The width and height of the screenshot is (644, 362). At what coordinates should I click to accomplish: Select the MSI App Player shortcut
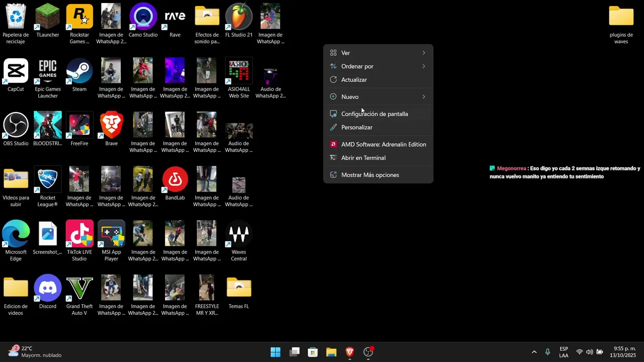(111, 240)
